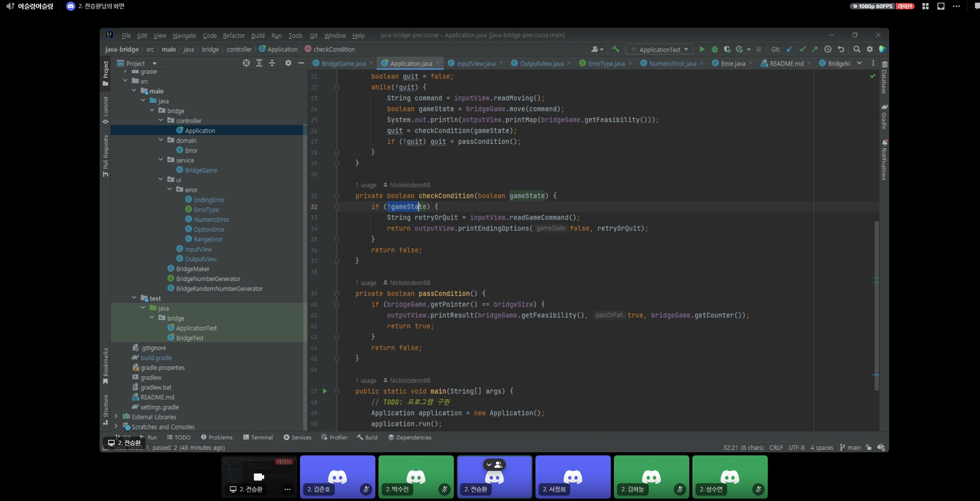This screenshot has width=980, height=501.
Task: Expand External Libraries node
Action: (x=116, y=417)
